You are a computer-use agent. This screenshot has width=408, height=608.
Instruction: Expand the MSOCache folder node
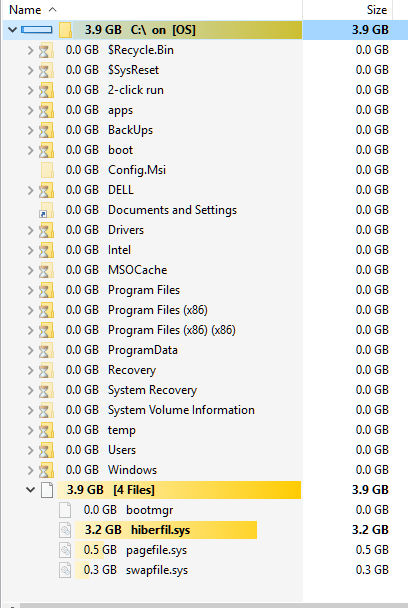pyautogui.click(x=30, y=270)
